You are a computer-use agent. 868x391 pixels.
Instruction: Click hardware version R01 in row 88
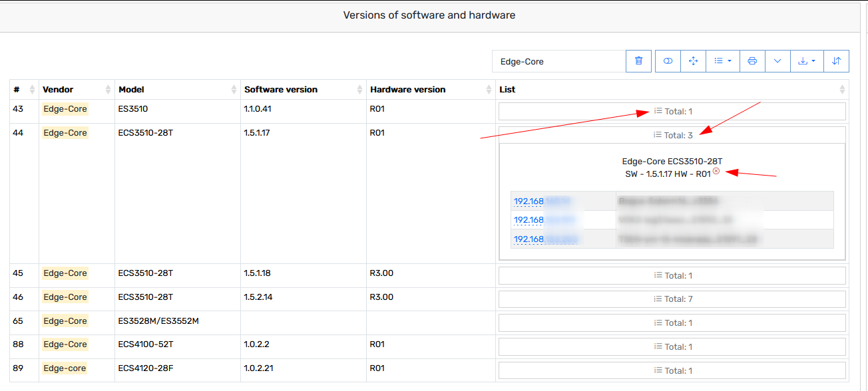(x=377, y=344)
